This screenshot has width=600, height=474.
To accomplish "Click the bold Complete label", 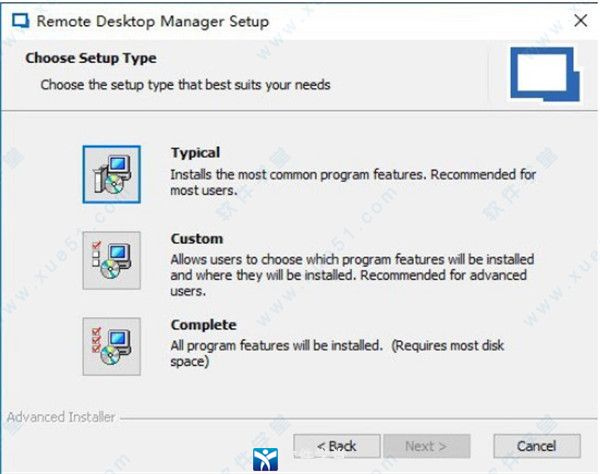I will [203, 325].
